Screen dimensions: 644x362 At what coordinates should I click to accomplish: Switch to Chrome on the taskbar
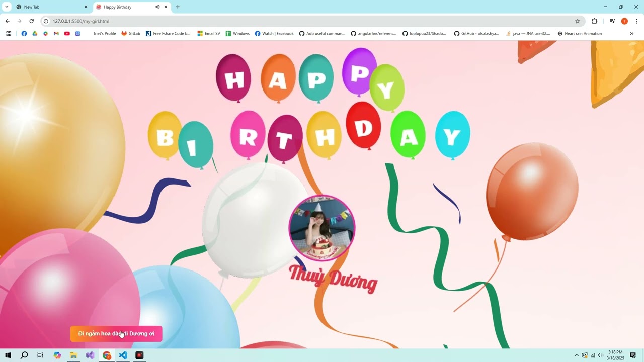click(107, 355)
